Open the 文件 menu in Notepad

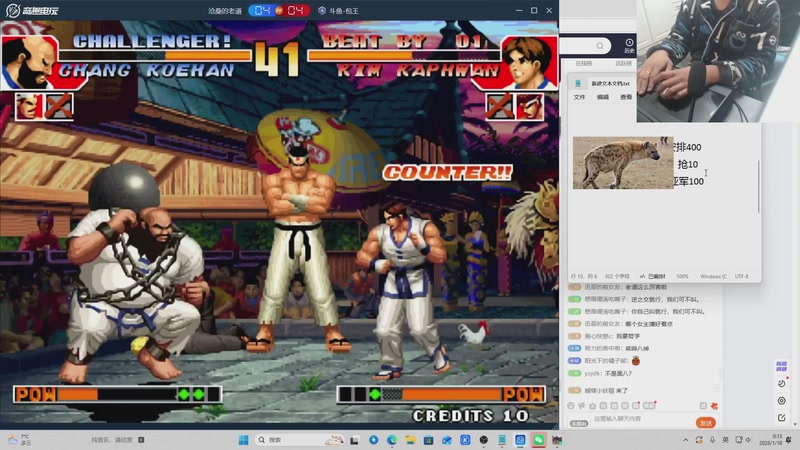click(579, 97)
